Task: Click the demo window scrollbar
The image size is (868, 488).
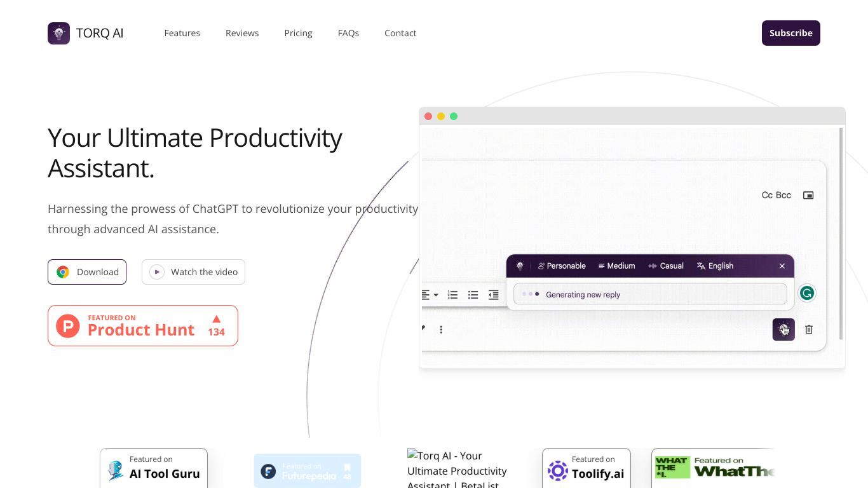Action: pyautogui.click(x=841, y=233)
